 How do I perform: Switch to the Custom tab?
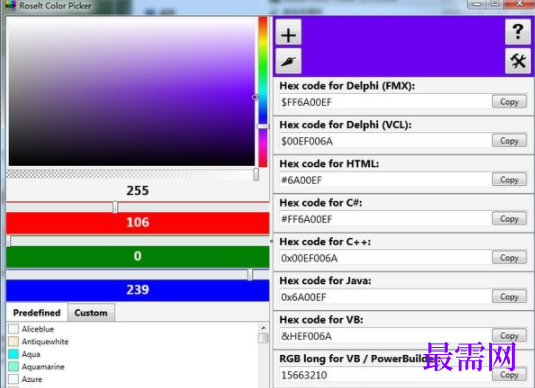click(91, 313)
